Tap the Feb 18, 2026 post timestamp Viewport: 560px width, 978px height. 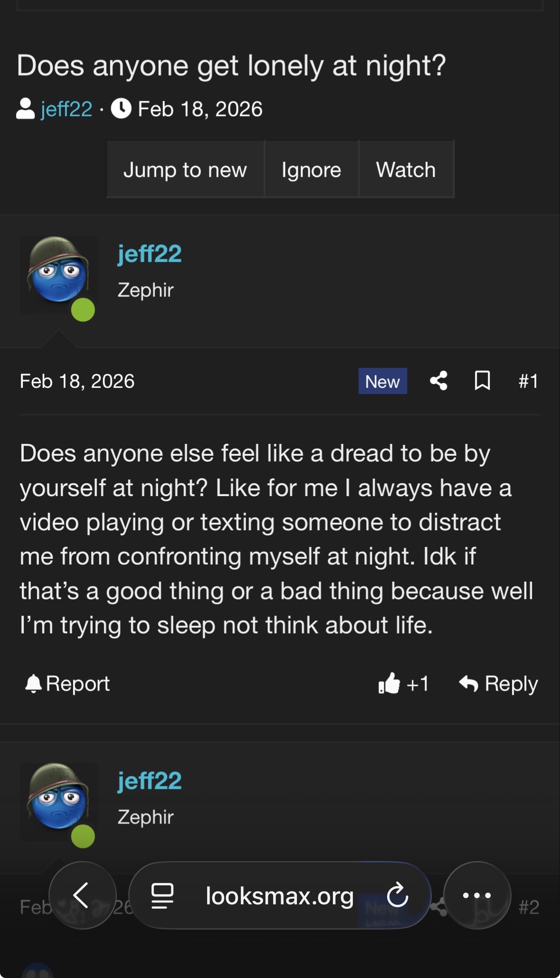(x=77, y=381)
